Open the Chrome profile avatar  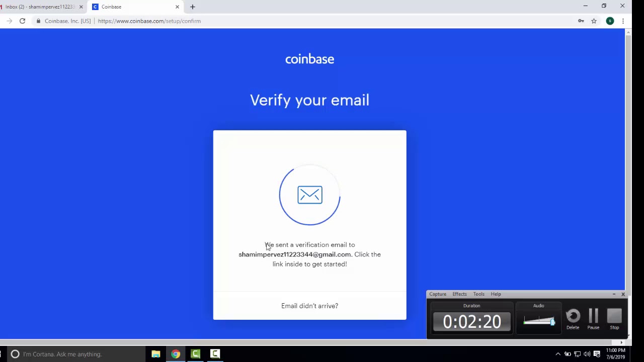click(610, 21)
